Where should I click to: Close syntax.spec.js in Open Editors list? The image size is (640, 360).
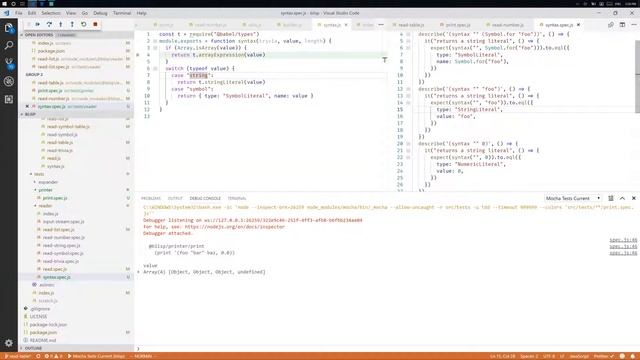tap(27, 107)
